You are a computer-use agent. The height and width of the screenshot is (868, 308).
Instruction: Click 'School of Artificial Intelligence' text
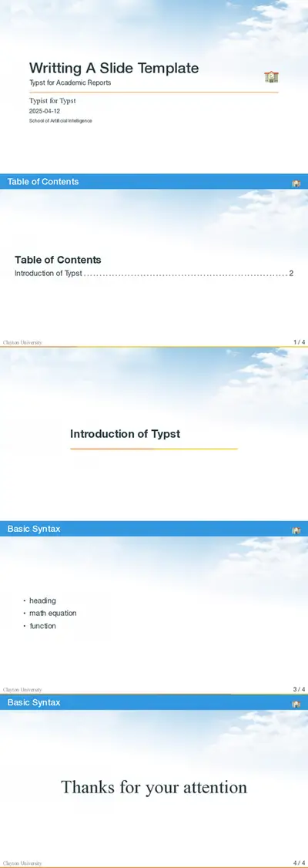61,121
